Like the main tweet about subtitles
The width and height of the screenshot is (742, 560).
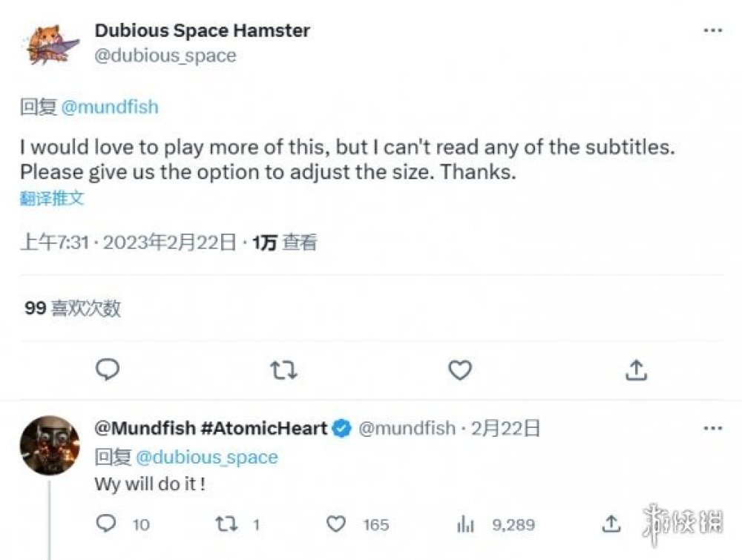click(460, 370)
